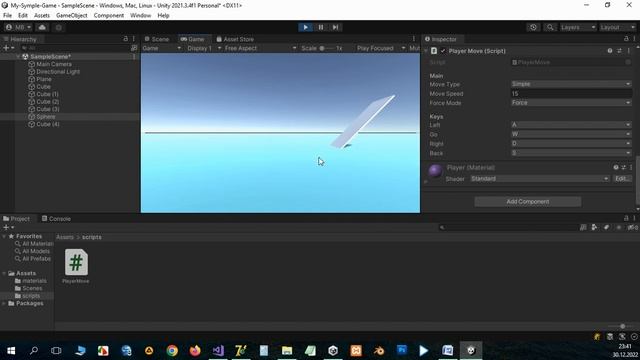Screen dimensions: 640x360
Task: Click the Inspector tab
Action: [x=441, y=39]
